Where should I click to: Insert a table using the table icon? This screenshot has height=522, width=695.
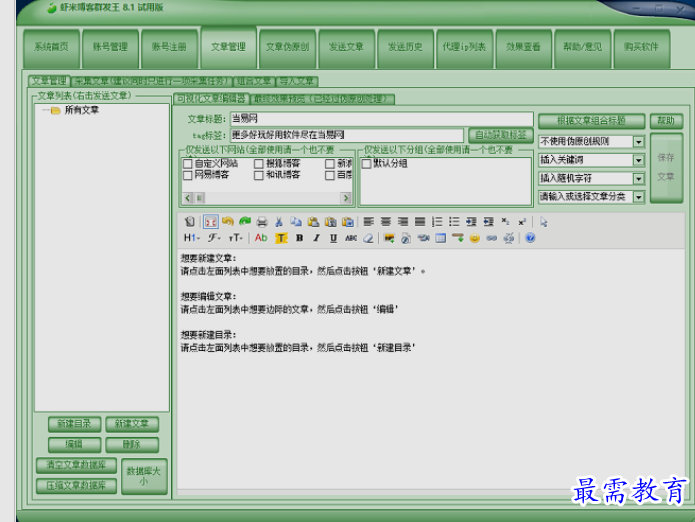coord(441,238)
